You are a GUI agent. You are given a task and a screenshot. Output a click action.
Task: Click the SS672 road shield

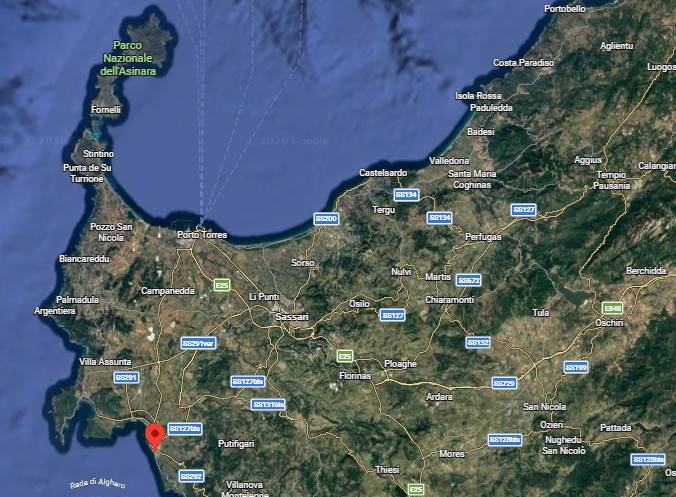point(468,280)
